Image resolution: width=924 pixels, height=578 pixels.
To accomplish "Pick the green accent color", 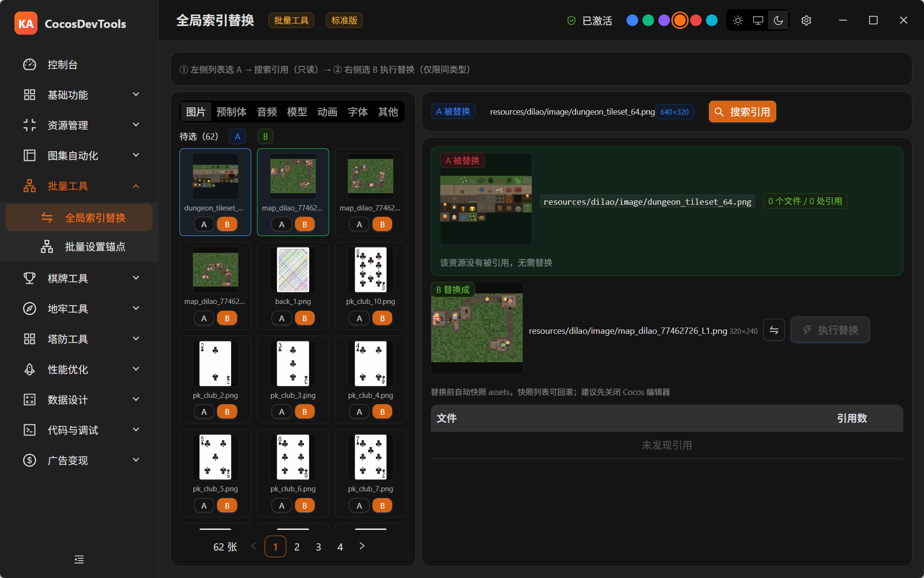I will click(x=648, y=20).
